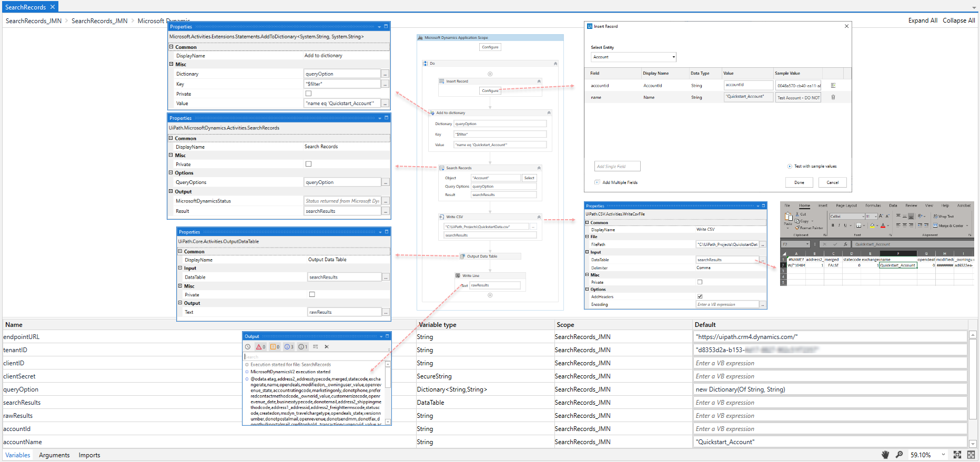The height and width of the screenshot is (462, 980).
Task: Switch to the Variables tab
Action: (x=18, y=455)
